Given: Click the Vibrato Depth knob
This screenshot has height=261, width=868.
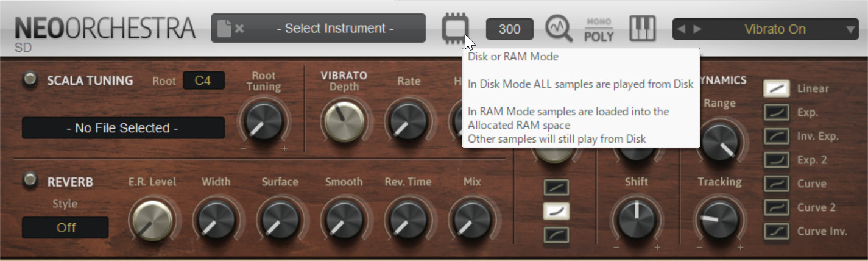Looking at the screenshot, I should click(x=345, y=121).
